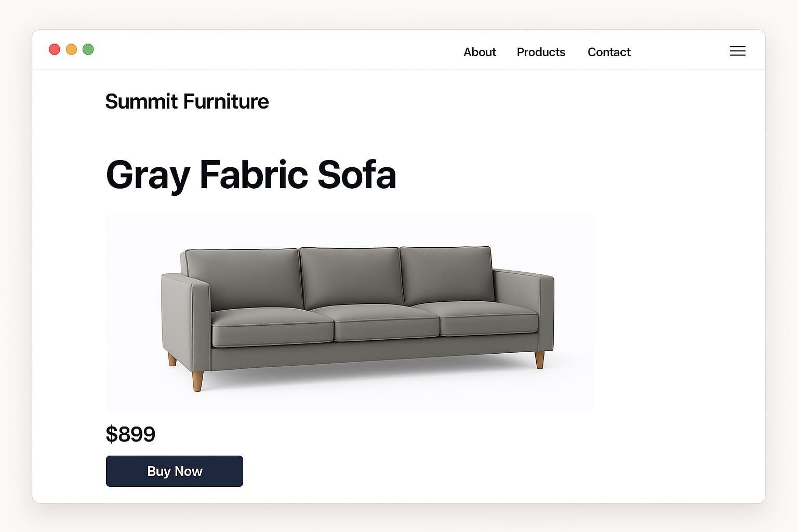The width and height of the screenshot is (798, 532).
Task: Click the Gray Fabric Sofa heading
Action: [251, 175]
